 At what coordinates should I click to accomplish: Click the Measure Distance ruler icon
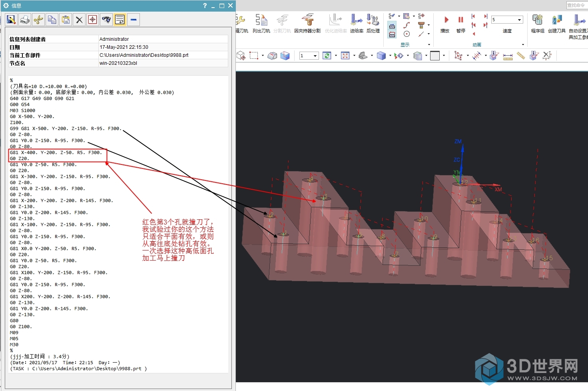click(508, 56)
